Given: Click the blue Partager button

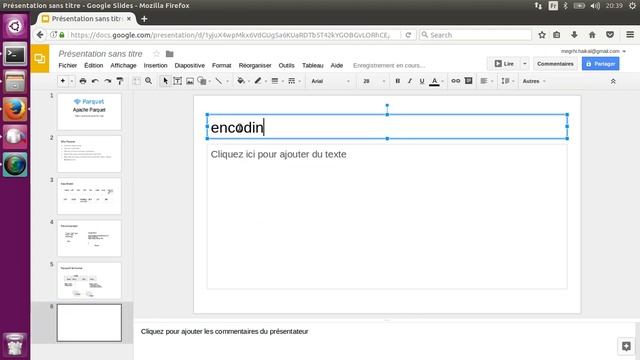Looking at the screenshot, I should 600,64.
